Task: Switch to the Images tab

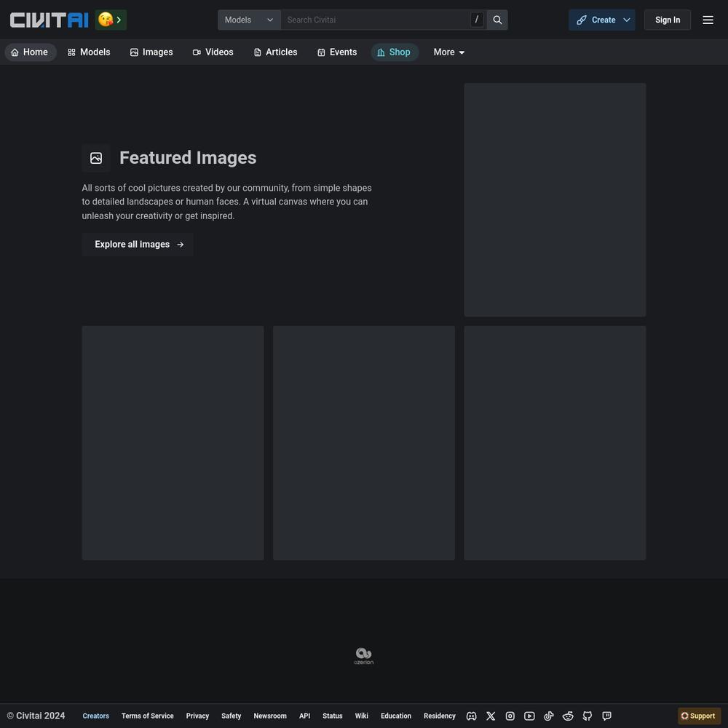Action: tap(151, 52)
